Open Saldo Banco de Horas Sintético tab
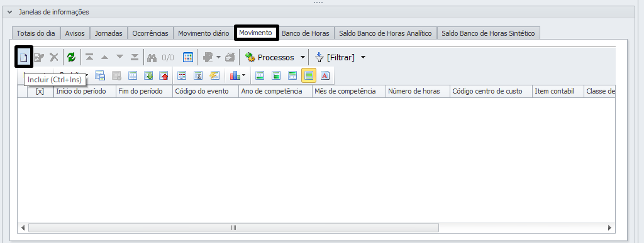This screenshot has height=243, width=644. tap(488, 34)
